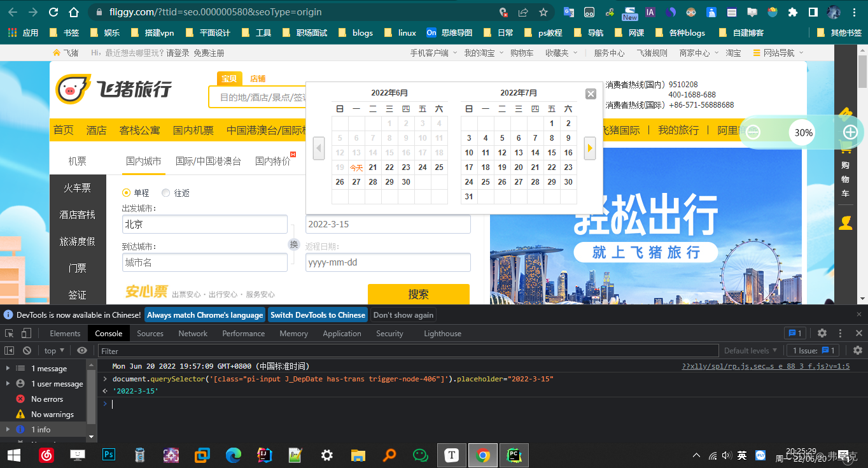The height and width of the screenshot is (468, 868).
Task: Toggle the DevTools device toolbar icon
Action: [x=26, y=333]
